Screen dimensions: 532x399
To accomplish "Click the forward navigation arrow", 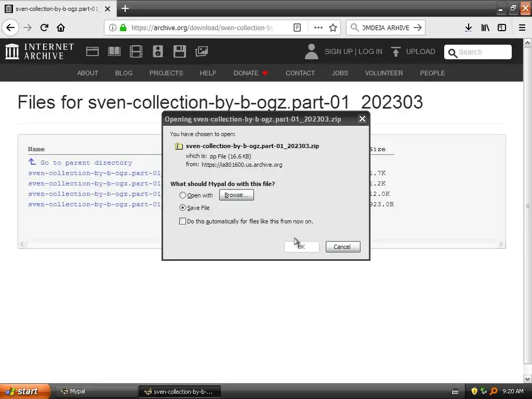I will pyautogui.click(x=28, y=28).
